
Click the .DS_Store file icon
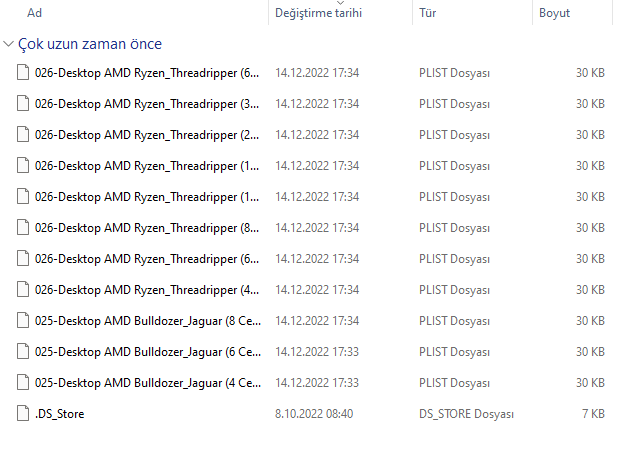tap(24, 414)
